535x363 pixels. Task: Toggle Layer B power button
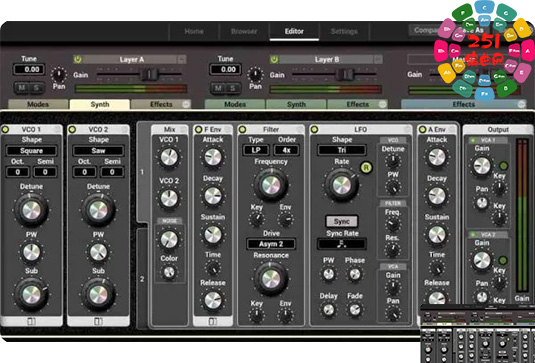click(274, 59)
